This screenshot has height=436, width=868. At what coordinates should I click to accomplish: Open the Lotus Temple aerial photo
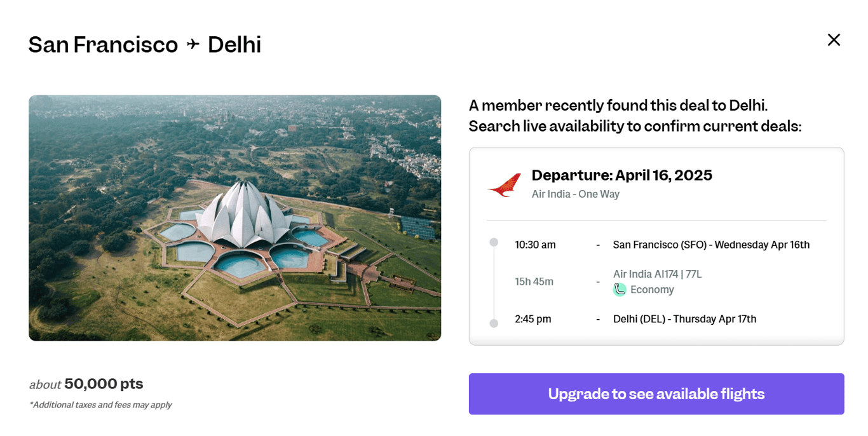(234, 218)
